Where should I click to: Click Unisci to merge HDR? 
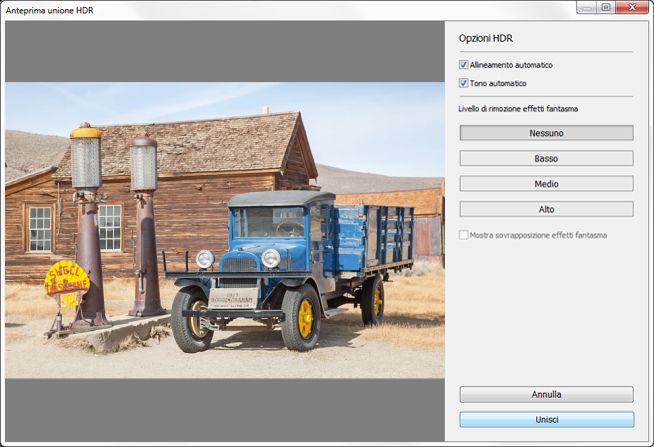pos(547,419)
